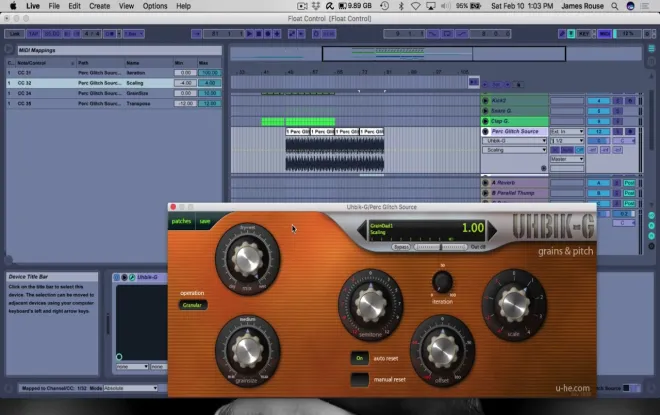
Task: Toggle the Loop switch in the transport bar
Action: click(447, 34)
